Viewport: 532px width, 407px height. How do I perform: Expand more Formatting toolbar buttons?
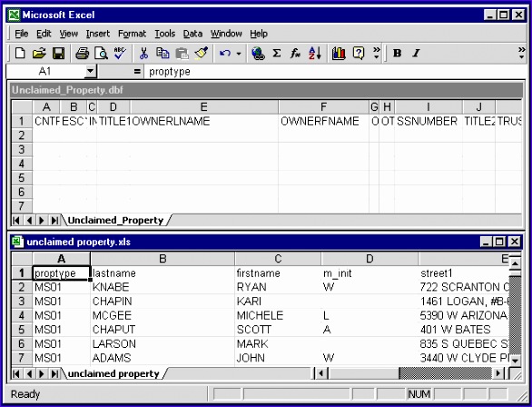click(521, 54)
